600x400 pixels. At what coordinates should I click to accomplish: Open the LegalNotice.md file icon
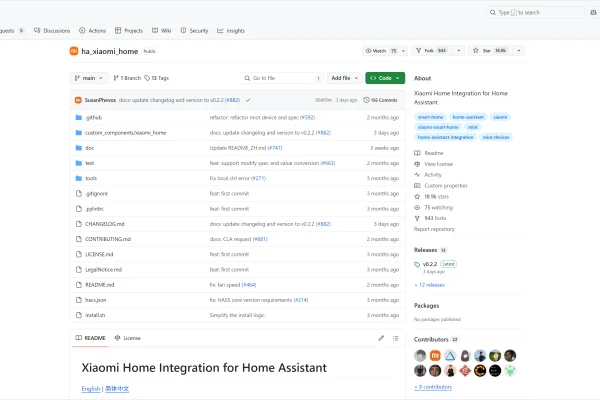click(x=79, y=269)
